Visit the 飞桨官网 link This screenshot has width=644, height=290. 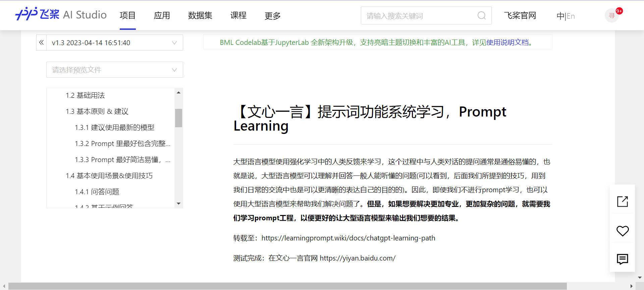point(520,15)
